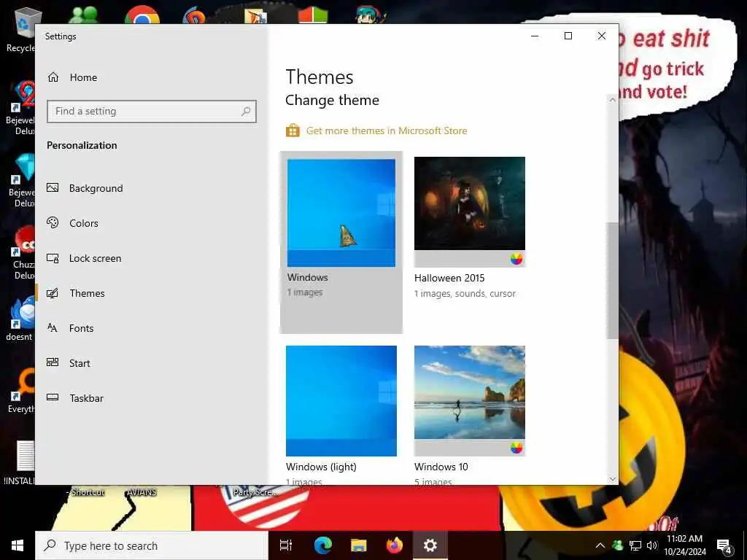Click the taskbar search box

pos(152,545)
